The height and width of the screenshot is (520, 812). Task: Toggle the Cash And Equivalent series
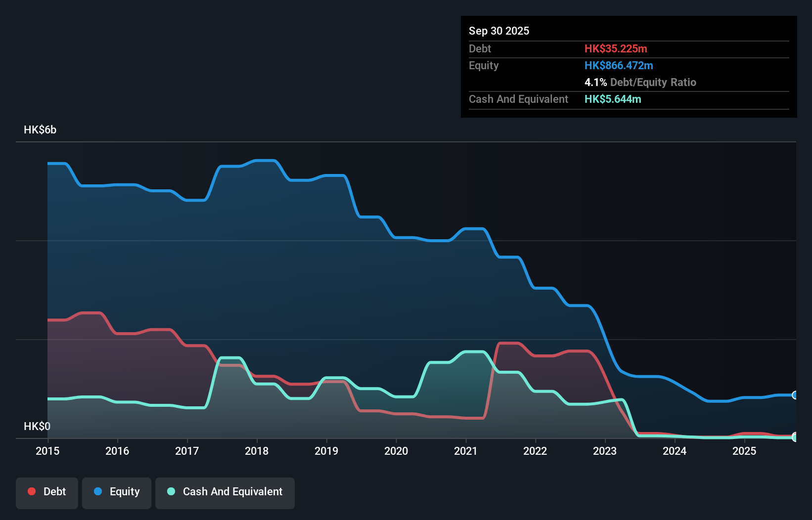(x=225, y=491)
